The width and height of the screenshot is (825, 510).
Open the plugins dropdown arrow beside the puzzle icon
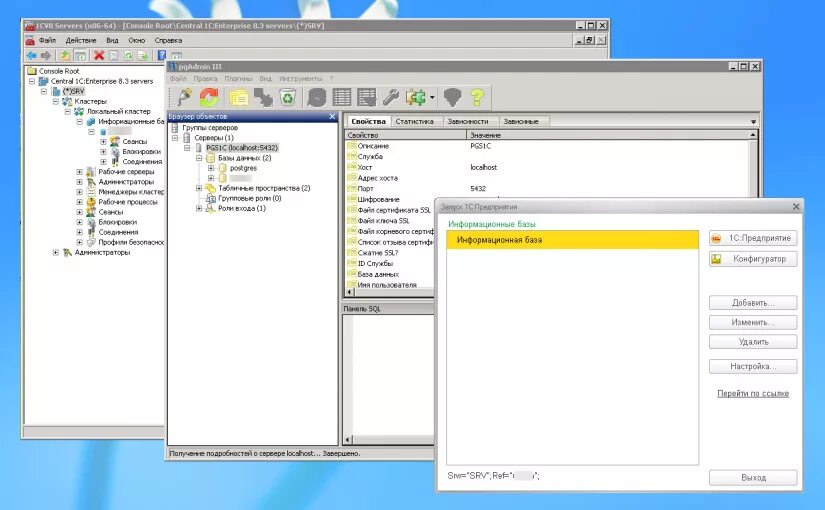(432, 97)
